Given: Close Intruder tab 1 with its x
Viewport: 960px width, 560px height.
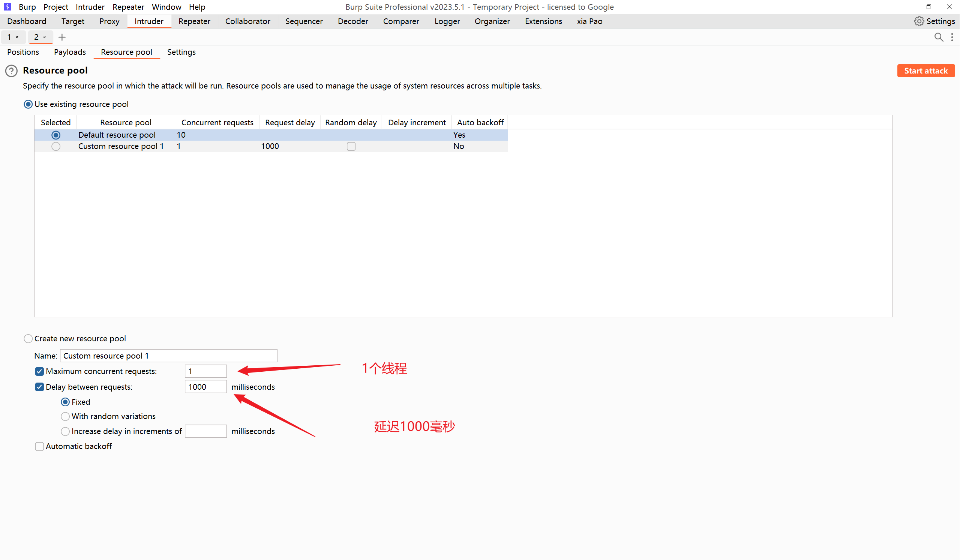Looking at the screenshot, I should click(x=17, y=38).
